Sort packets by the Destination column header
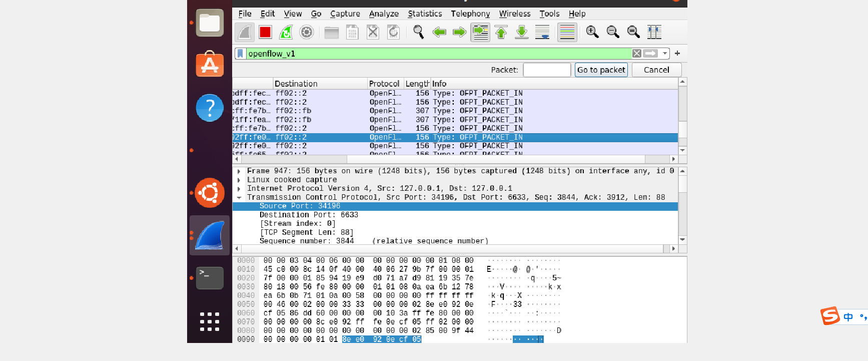The width and height of the screenshot is (868, 361). pyautogui.click(x=320, y=84)
